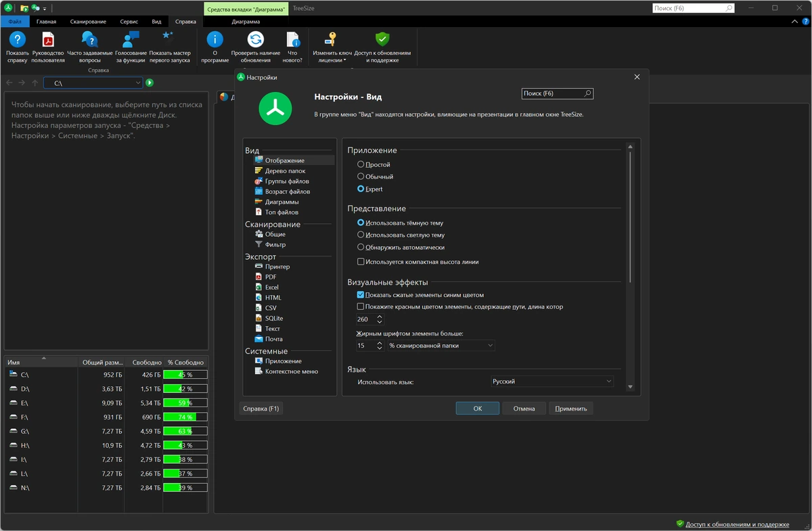Sort drives by Имя column header

[x=41, y=363]
